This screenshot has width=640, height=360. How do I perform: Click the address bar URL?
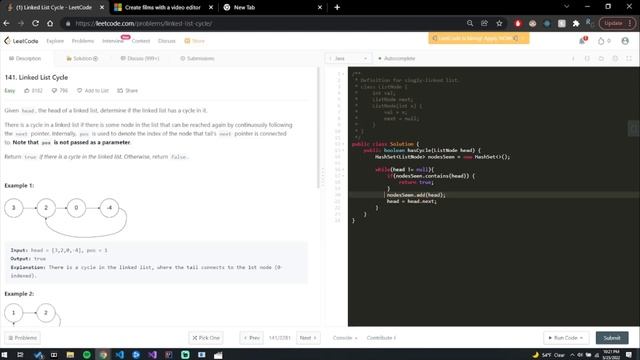pyautogui.click(x=143, y=23)
